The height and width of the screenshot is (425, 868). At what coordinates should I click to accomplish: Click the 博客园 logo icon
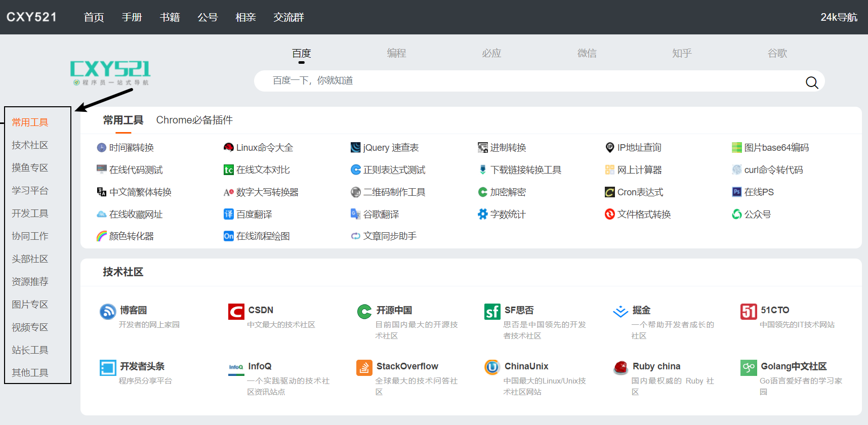[108, 312]
